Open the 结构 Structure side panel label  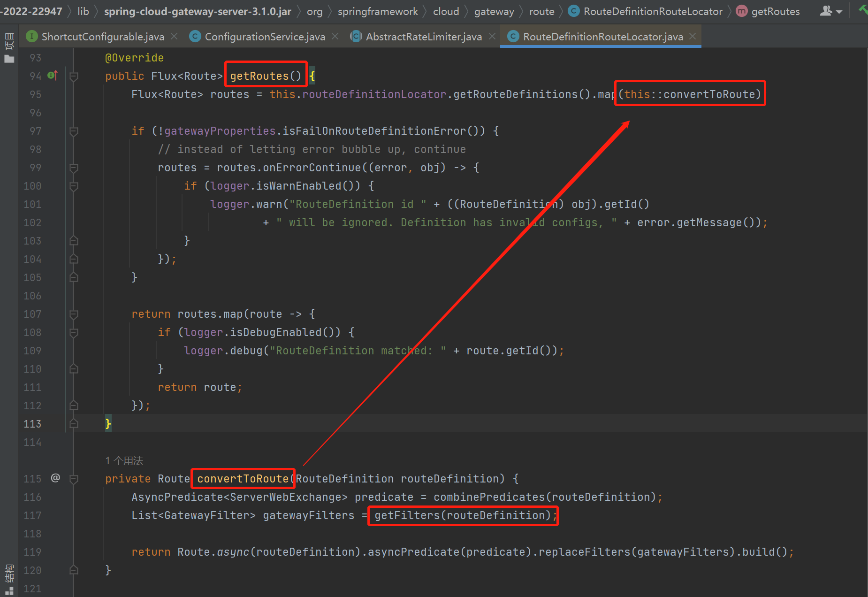tap(9, 574)
